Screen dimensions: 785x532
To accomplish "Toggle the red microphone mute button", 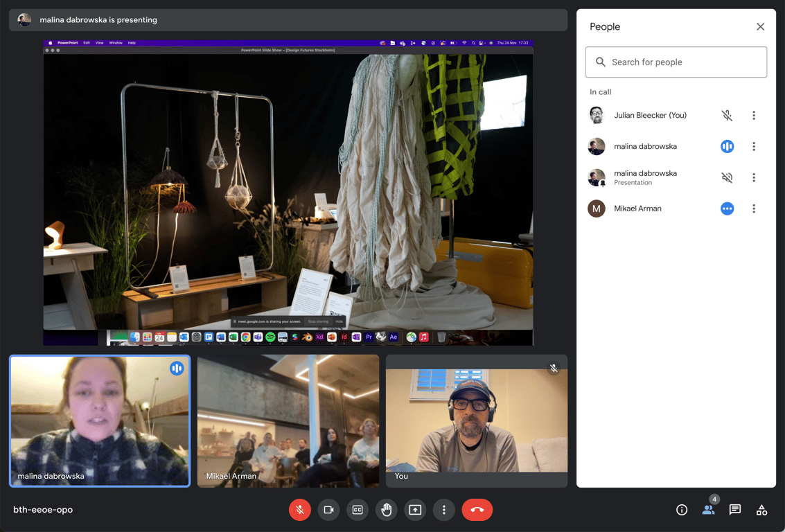I will pos(300,509).
